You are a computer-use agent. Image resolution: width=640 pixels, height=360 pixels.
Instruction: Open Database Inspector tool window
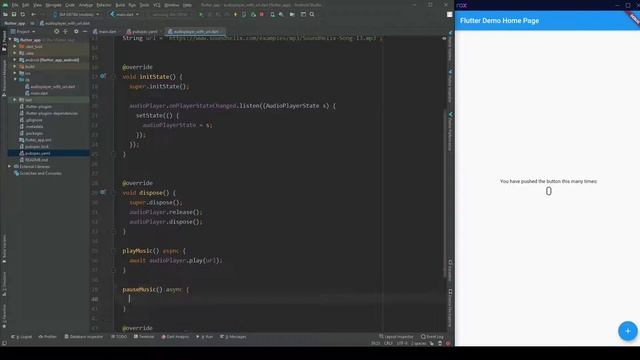(84, 337)
